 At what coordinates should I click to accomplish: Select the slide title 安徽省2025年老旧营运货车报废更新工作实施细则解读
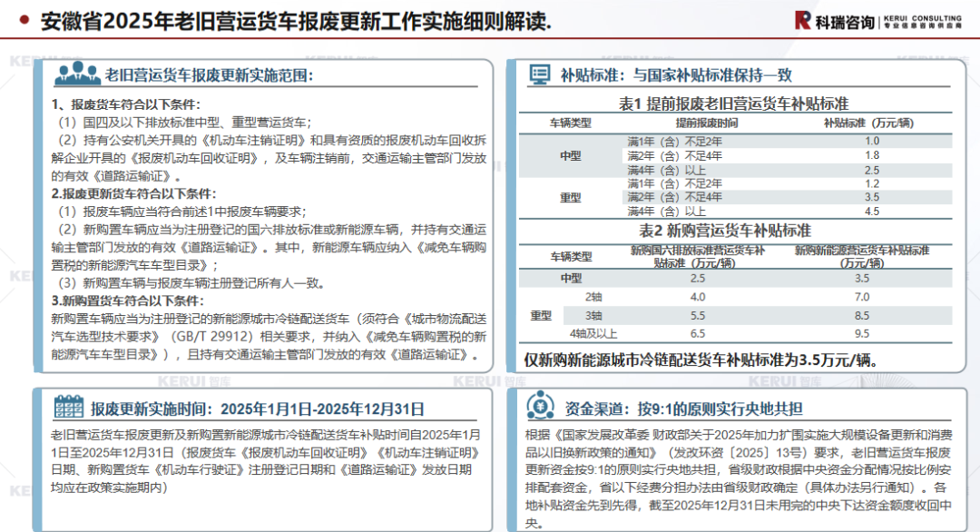(x=296, y=21)
